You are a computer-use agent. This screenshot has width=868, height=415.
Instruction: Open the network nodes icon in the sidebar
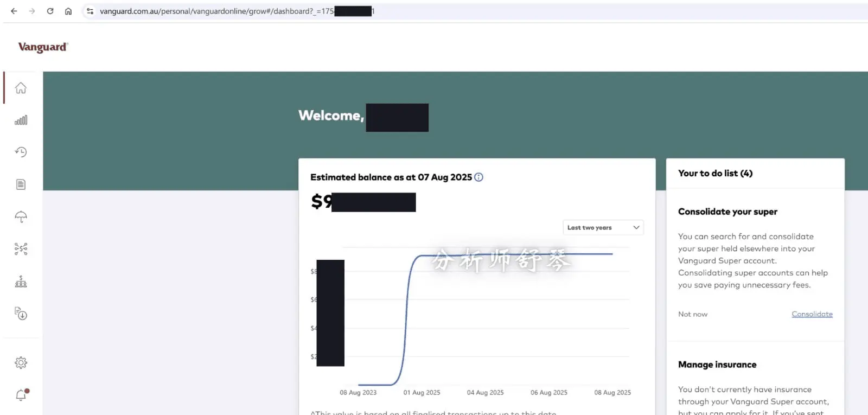pyautogui.click(x=21, y=249)
